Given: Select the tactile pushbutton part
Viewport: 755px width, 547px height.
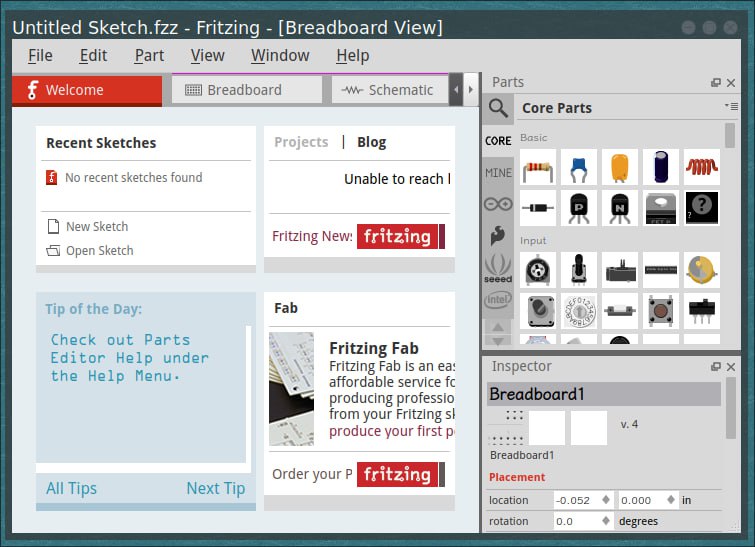Looking at the screenshot, I should pos(661,311).
